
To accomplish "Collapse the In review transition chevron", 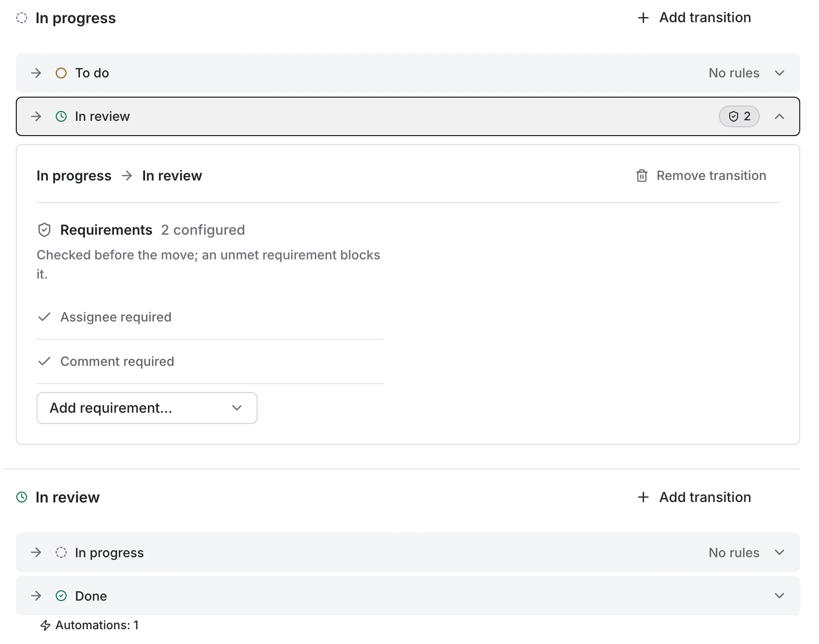I will 780,116.
